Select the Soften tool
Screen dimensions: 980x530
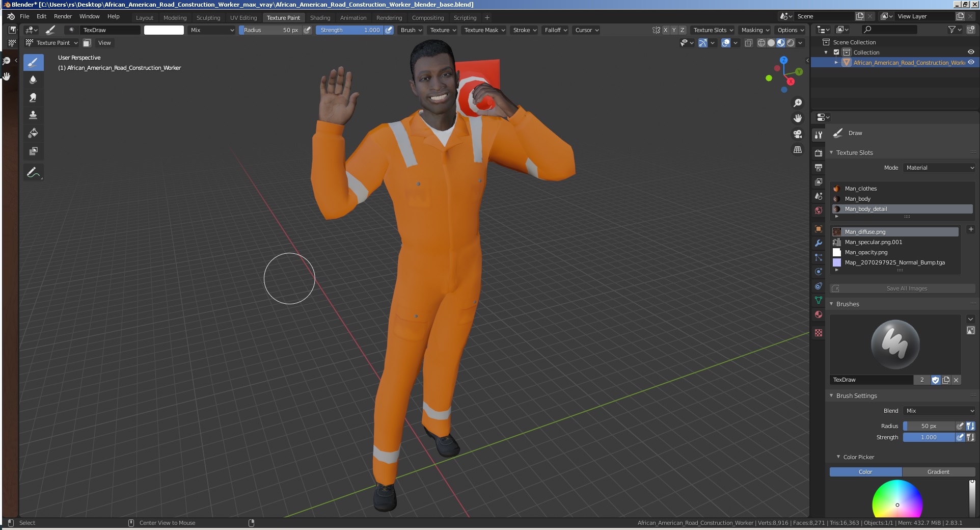click(x=33, y=80)
